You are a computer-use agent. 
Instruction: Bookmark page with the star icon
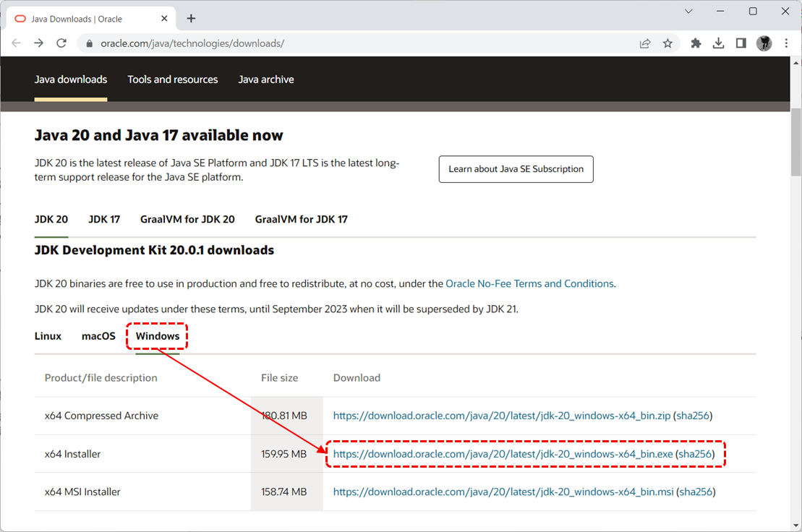pos(667,43)
